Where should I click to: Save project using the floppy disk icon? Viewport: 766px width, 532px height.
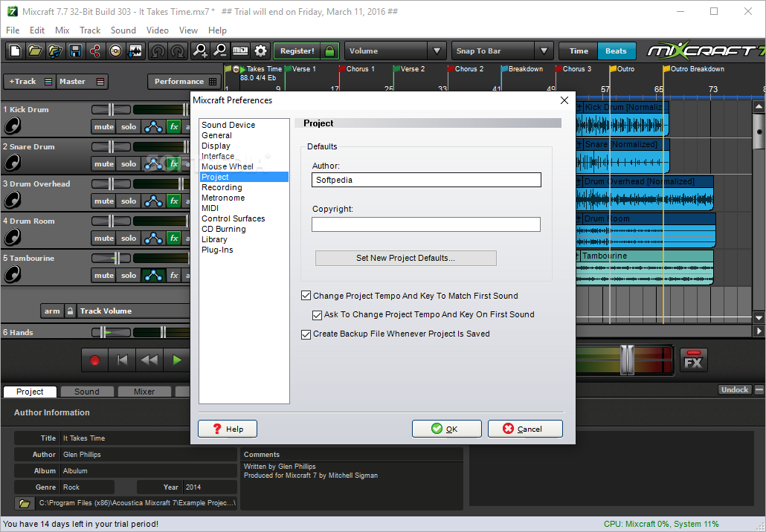click(75, 51)
